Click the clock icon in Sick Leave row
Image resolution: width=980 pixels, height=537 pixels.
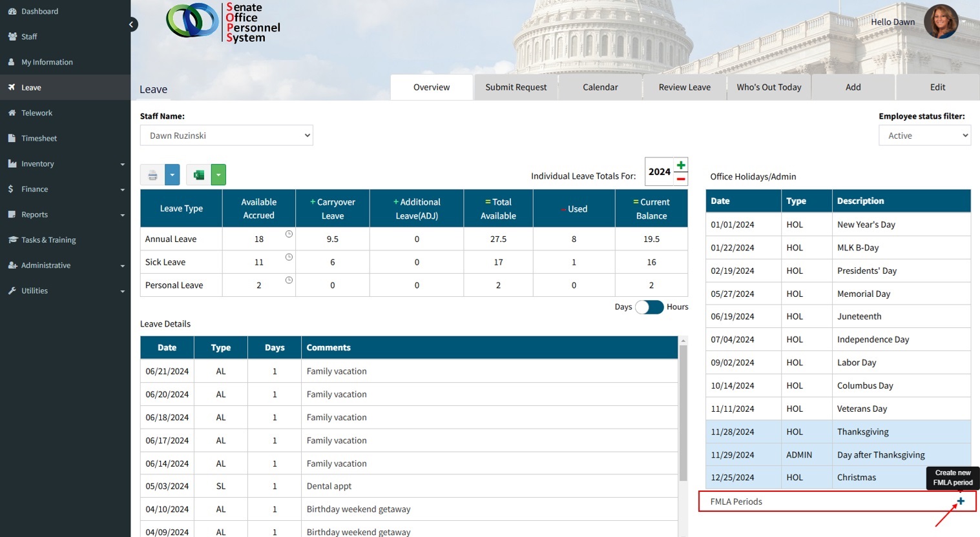289,258
